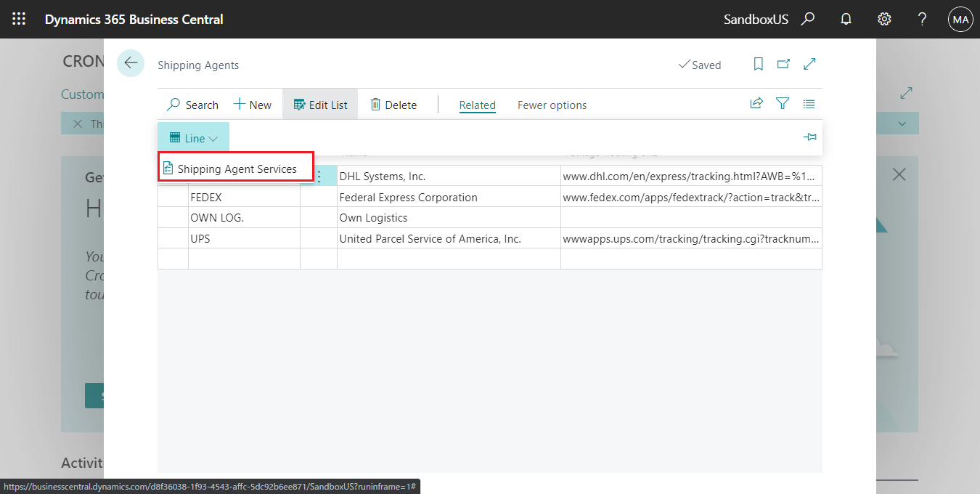Open the show-as list view options
The width and height of the screenshot is (980, 494).
[809, 104]
